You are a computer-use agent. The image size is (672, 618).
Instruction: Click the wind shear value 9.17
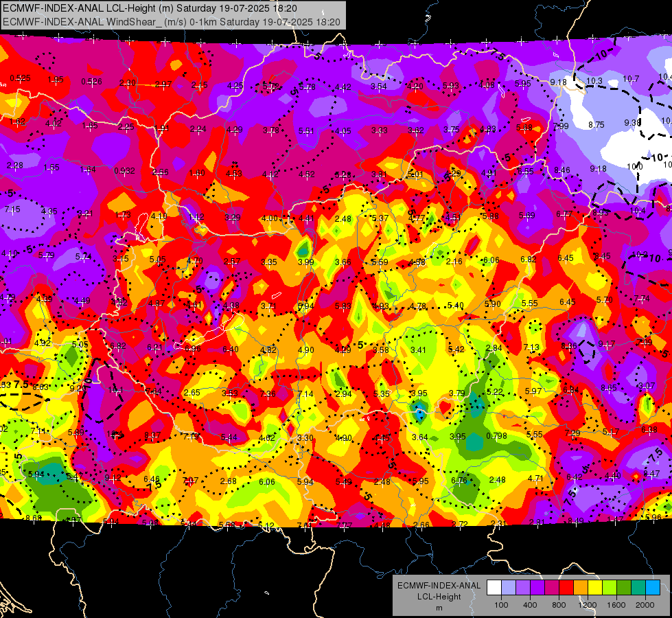click(607, 343)
